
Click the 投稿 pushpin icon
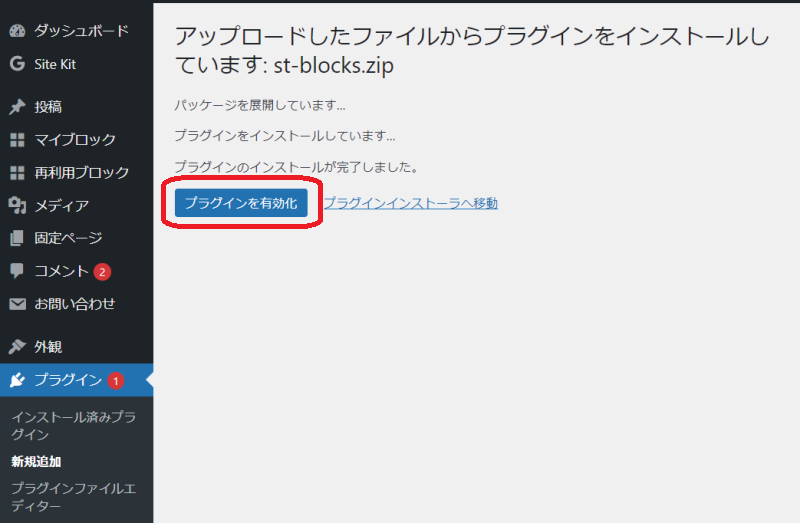17,107
